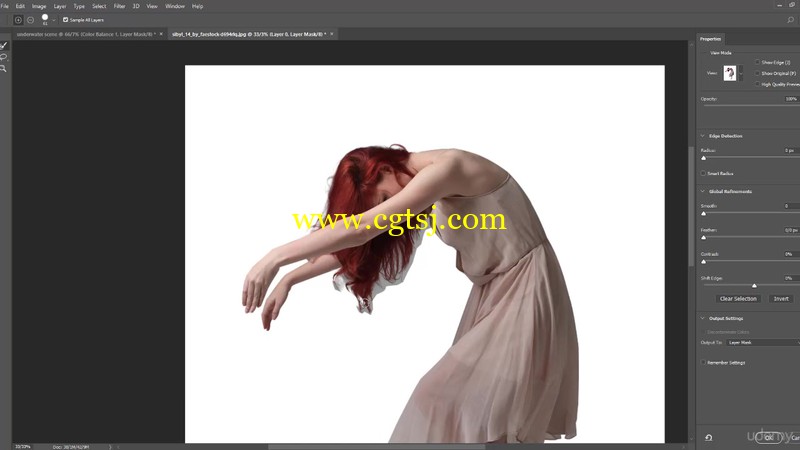Toggle the Remember Settings checkbox
This screenshot has height=450, width=800.
tap(703, 362)
